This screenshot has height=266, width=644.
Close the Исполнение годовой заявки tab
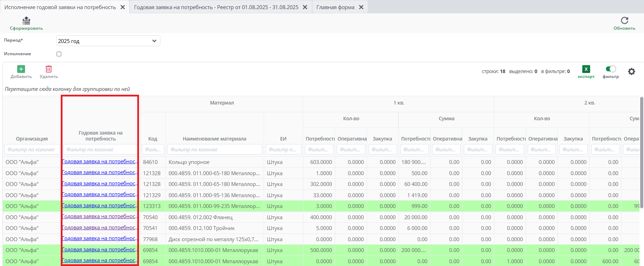pyautogui.click(x=123, y=7)
